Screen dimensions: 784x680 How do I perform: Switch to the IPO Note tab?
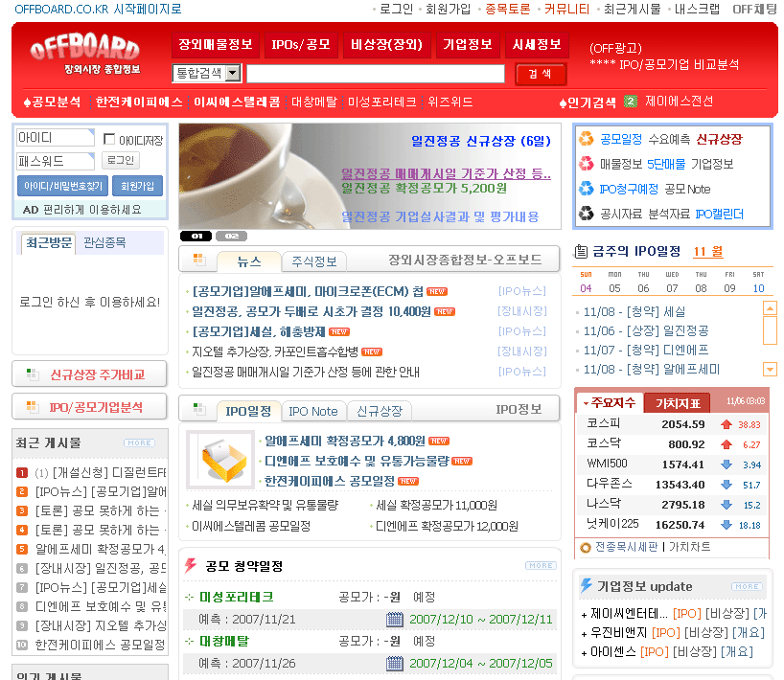313,411
